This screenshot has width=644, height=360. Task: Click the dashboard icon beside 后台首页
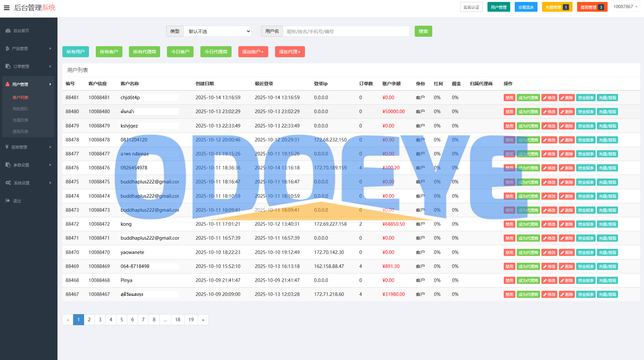[x=8, y=31]
